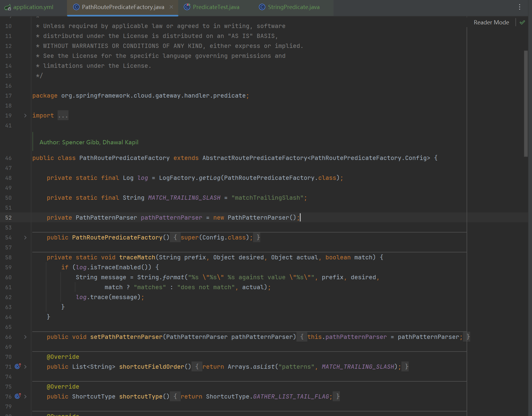Click the setPathPatternParser method name

pyautogui.click(x=126, y=337)
